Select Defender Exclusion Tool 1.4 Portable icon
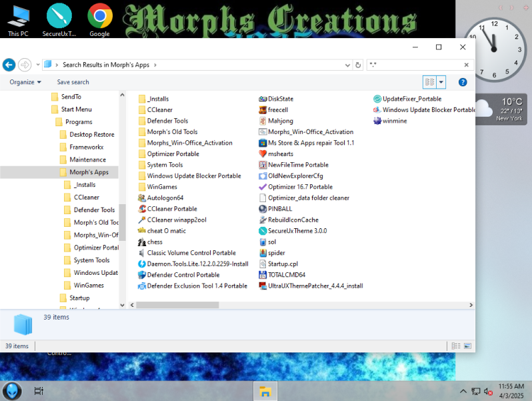 142,286
